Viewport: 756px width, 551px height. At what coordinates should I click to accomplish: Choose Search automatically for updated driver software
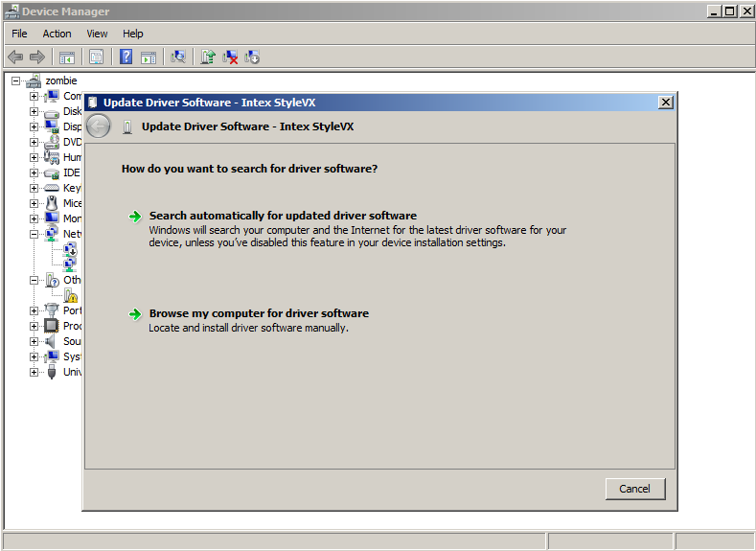[x=283, y=216]
